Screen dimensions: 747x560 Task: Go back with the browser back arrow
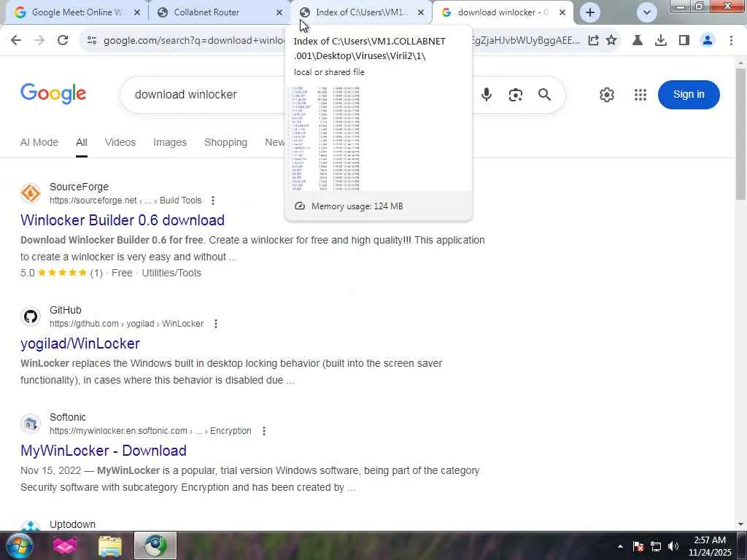pyautogui.click(x=16, y=41)
